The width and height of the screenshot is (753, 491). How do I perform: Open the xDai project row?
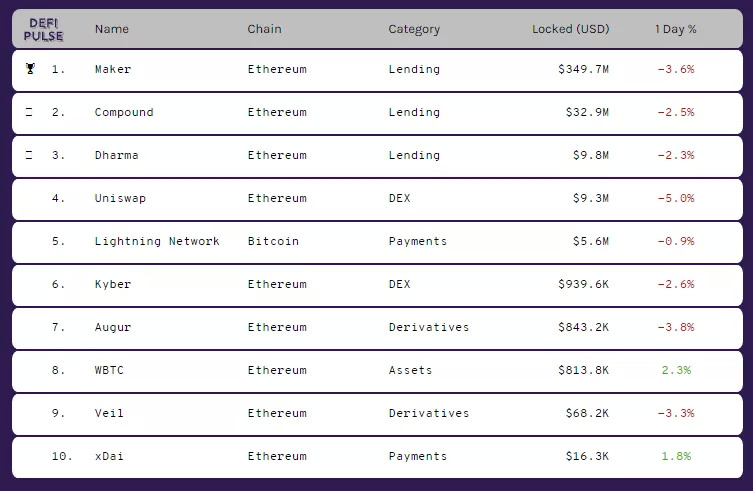pyautogui.click(x=109, y=456)
